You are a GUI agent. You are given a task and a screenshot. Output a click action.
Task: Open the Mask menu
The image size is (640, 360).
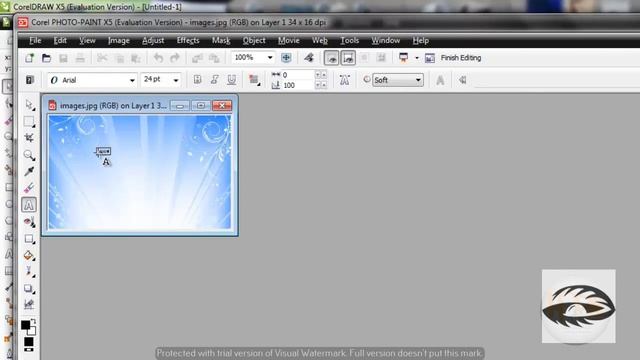point(221,40)
